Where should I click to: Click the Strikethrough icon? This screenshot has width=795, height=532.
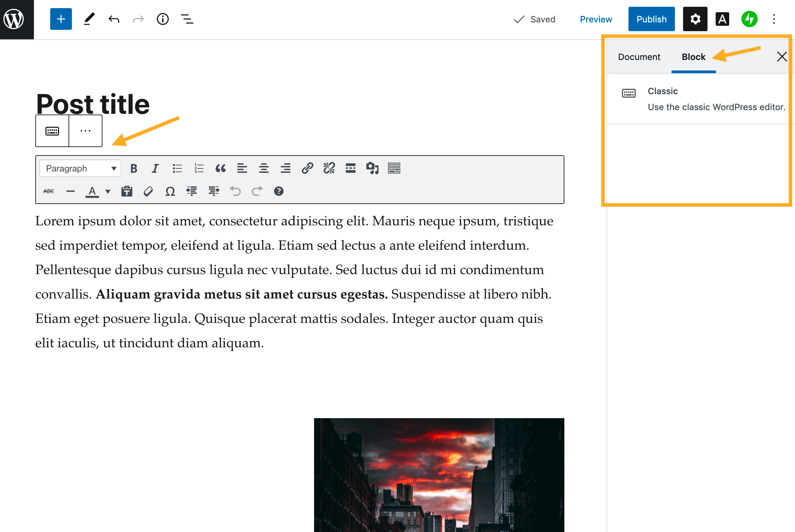[x=49, y=191]
